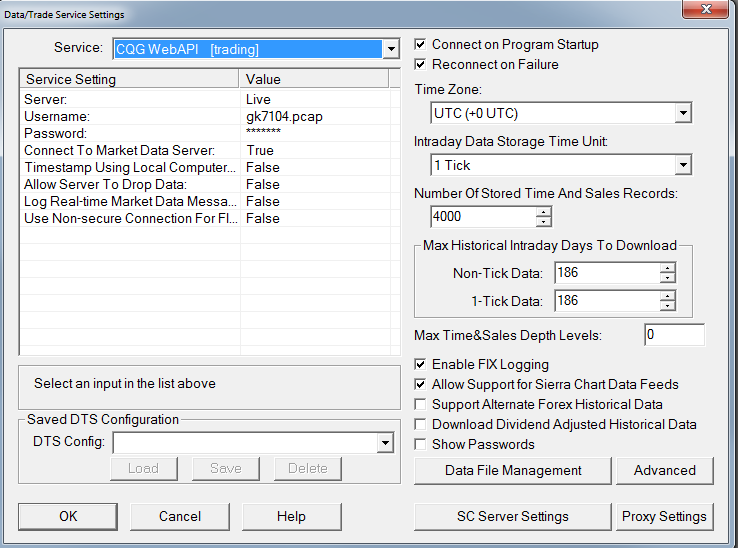The height and width of the screenshot is (548, 738).
Task: Decrease Non-Tick Data days spinner
Action: click(667, 278)
